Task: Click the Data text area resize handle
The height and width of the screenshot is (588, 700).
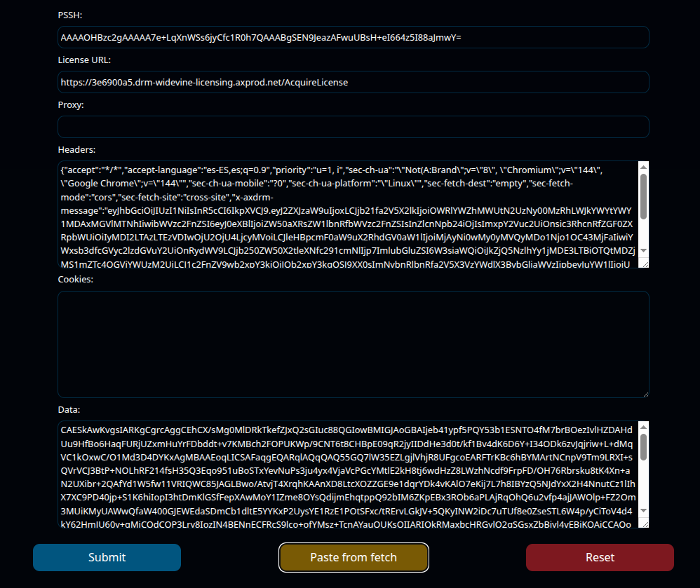Action: pos(644,523)
